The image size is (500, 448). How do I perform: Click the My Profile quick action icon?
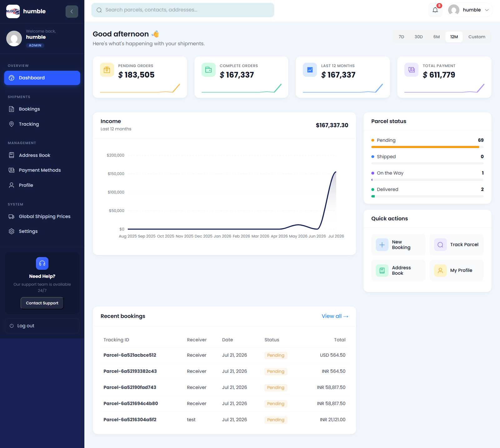(440, 271)
